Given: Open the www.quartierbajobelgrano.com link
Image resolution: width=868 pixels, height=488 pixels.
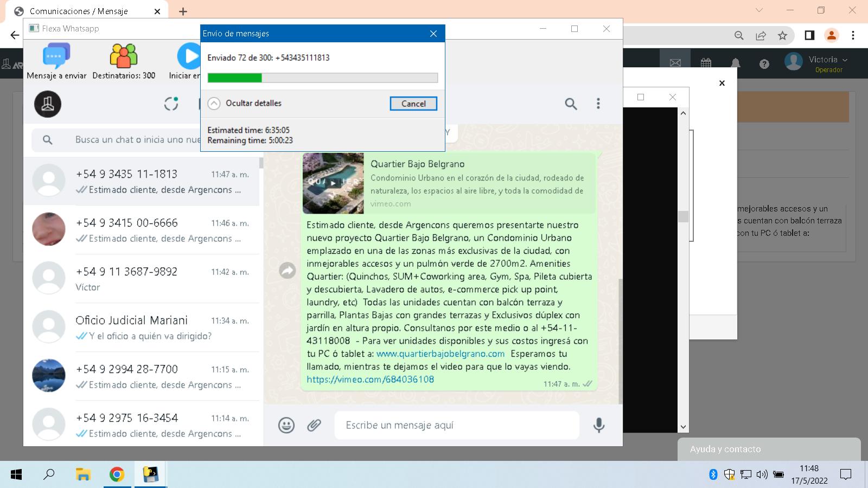Looking at the screenshot, I should pos(441,354).
